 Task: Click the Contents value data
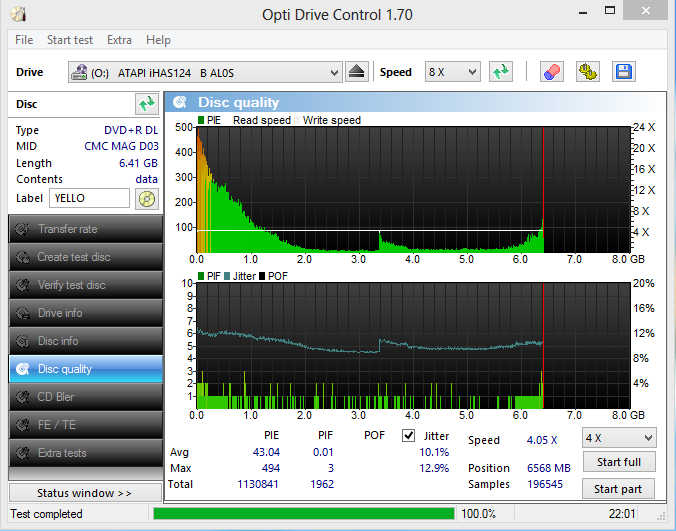tap(147, 179)
